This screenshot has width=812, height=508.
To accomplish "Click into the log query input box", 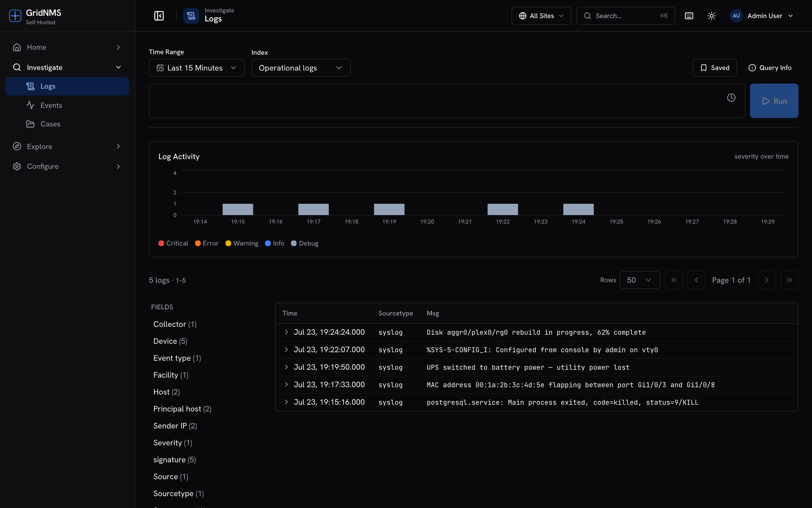I will pos(447,101).
